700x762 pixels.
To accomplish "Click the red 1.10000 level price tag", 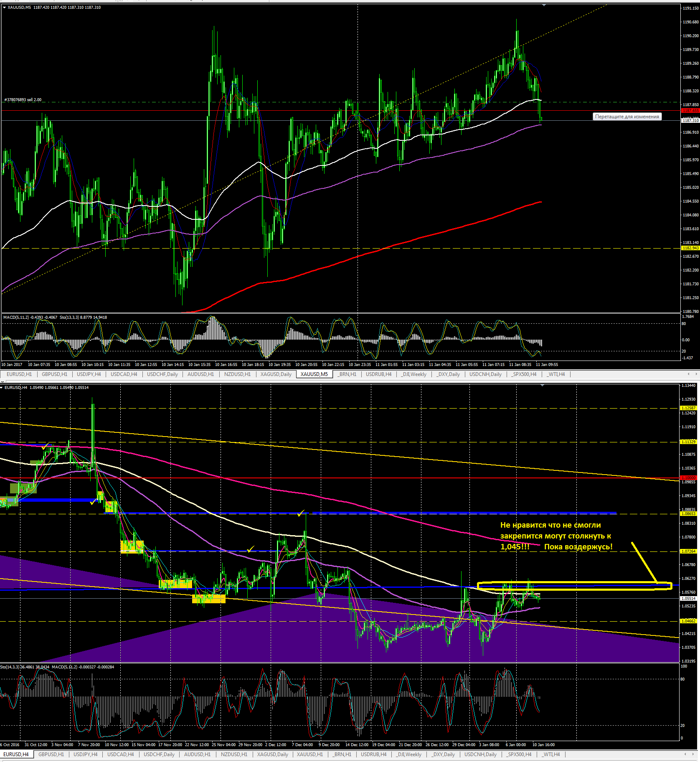I will pos(688,478).
